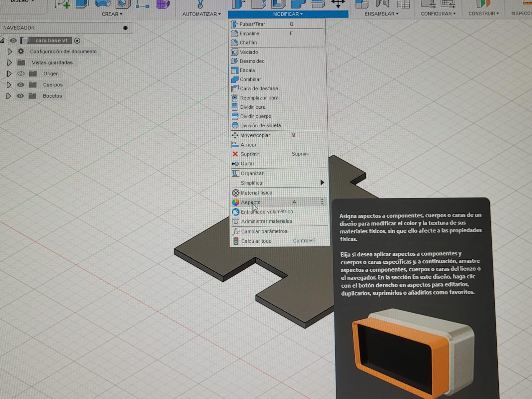Select the Mover/copiar arrows icon in menu

[x=235, y=135]
